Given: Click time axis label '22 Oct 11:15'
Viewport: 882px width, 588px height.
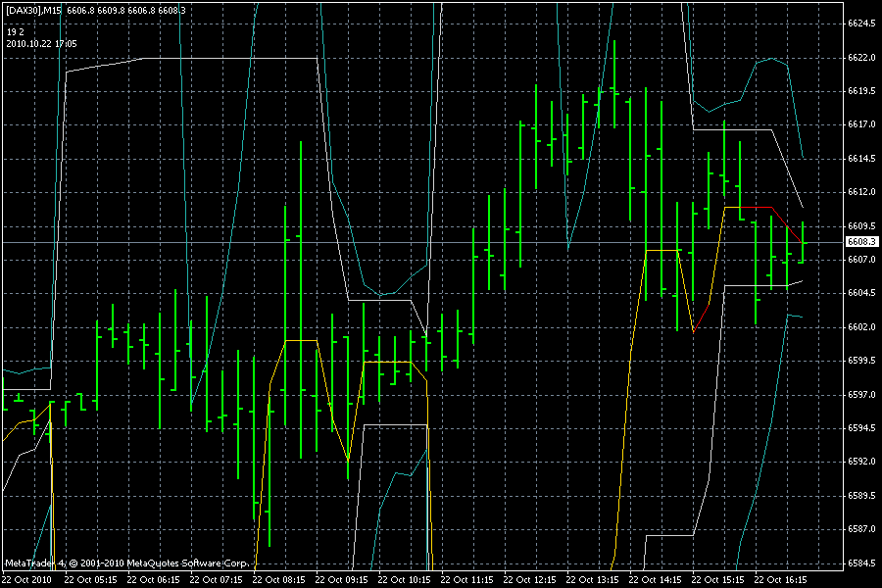Looking at the screenshot, I should pos(466,579).
